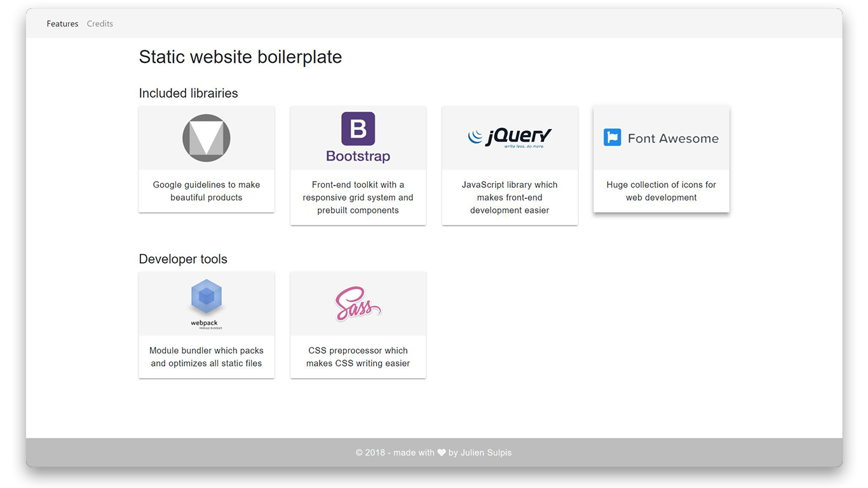This screenshot has width=868, height=488.
Task: Select the webpack cube logo icon
Action: click(x=206, y=295)
